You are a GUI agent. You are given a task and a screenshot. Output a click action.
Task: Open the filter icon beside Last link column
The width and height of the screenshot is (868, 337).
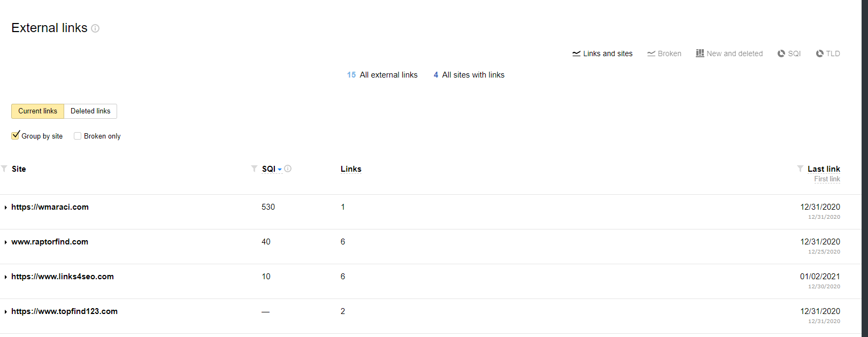pyautogui.click(x=800, y=168)
